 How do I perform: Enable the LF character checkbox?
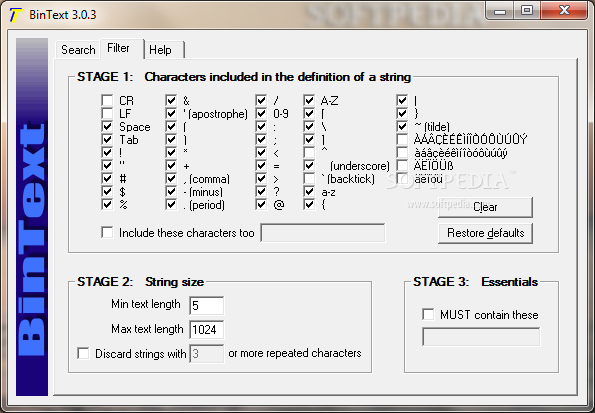107,113
